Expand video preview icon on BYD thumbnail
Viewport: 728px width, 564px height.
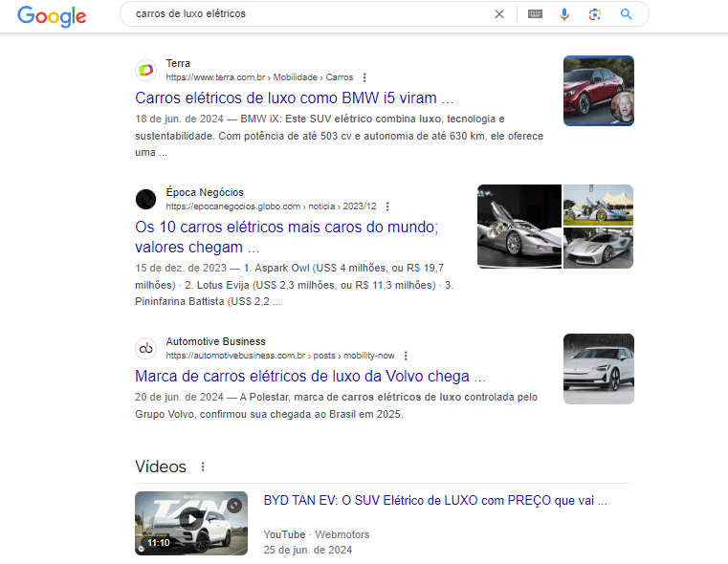(x=234, y=505)
